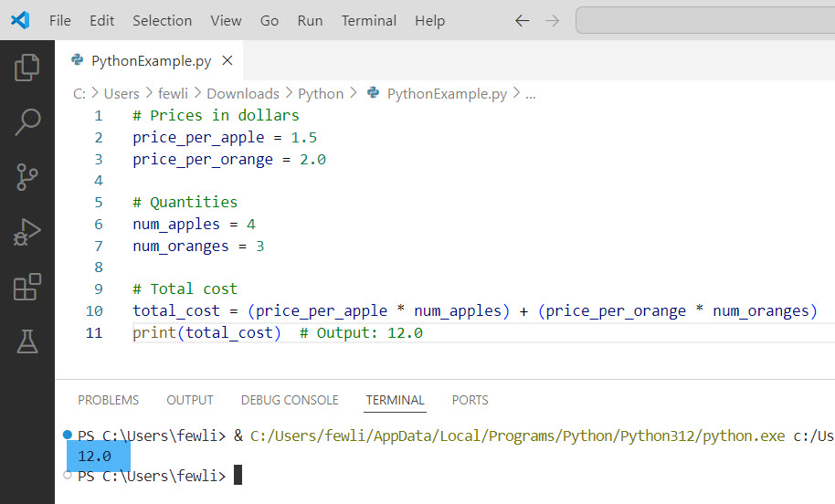Close the PythonExample.py tab
The height and width of the screenshot is (504, 835).
(227, 60)
